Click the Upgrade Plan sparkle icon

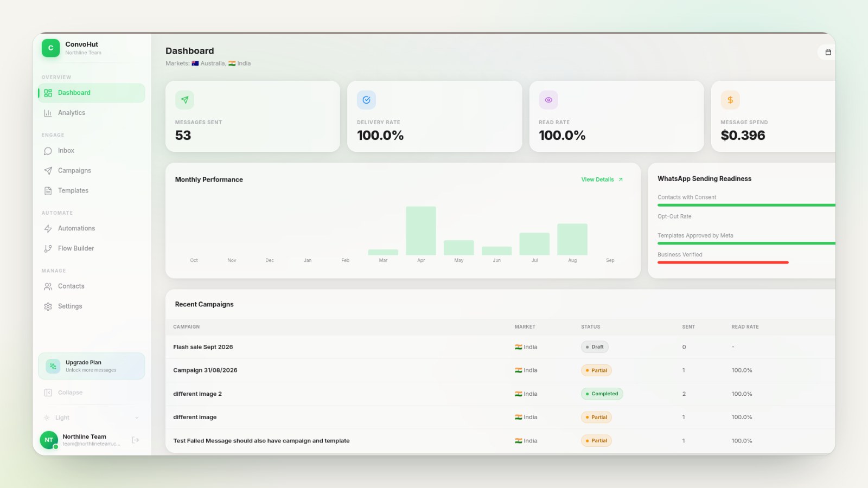53,366
